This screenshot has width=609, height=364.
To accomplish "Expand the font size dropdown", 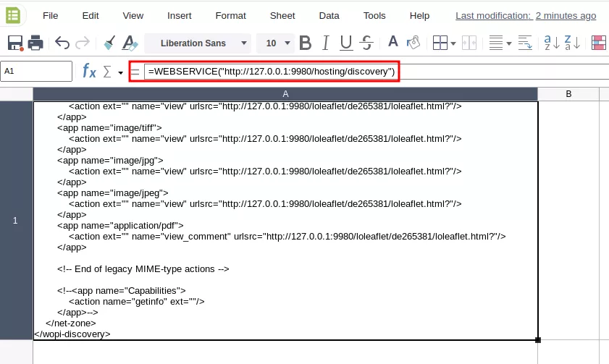I will [287, 43].
